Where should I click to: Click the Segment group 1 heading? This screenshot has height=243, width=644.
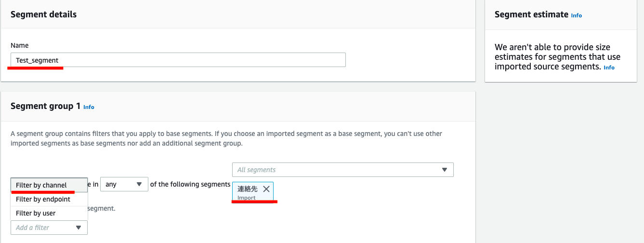(x=45, y=106)
